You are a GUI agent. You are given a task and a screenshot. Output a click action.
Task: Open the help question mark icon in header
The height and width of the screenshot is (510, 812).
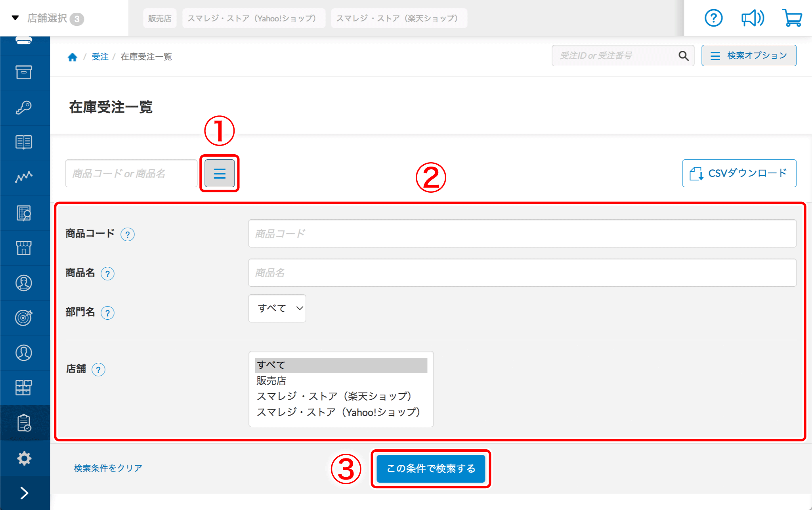[713, 18]
